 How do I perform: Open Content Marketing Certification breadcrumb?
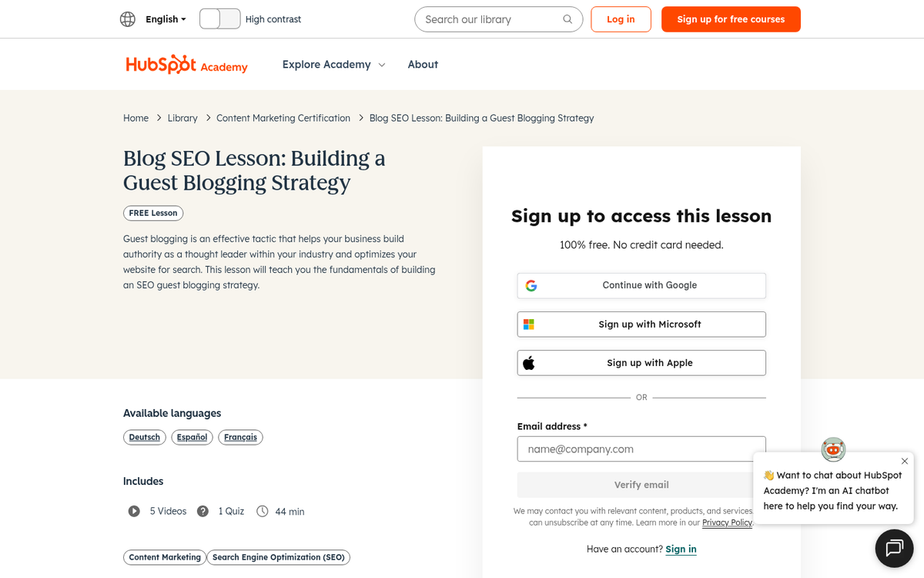[x=283, y=118]
